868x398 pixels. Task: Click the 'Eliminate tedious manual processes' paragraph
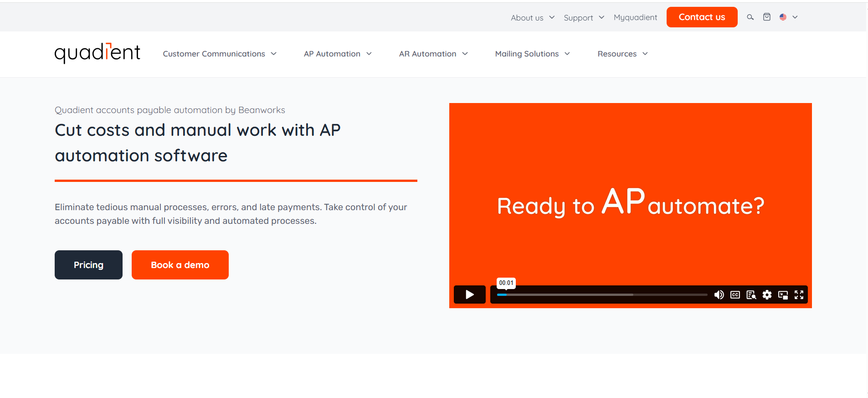tap(231, 214)
